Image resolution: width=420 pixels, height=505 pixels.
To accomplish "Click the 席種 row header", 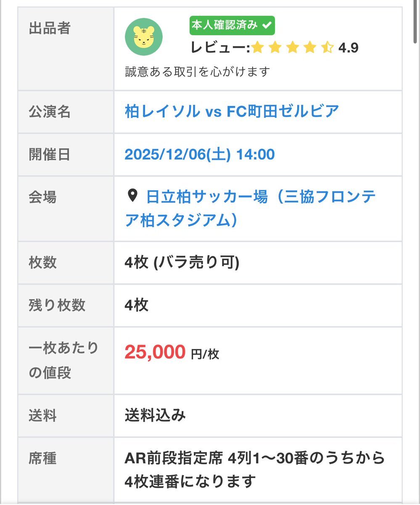I will pyautogui.click(x=42, y=458).
